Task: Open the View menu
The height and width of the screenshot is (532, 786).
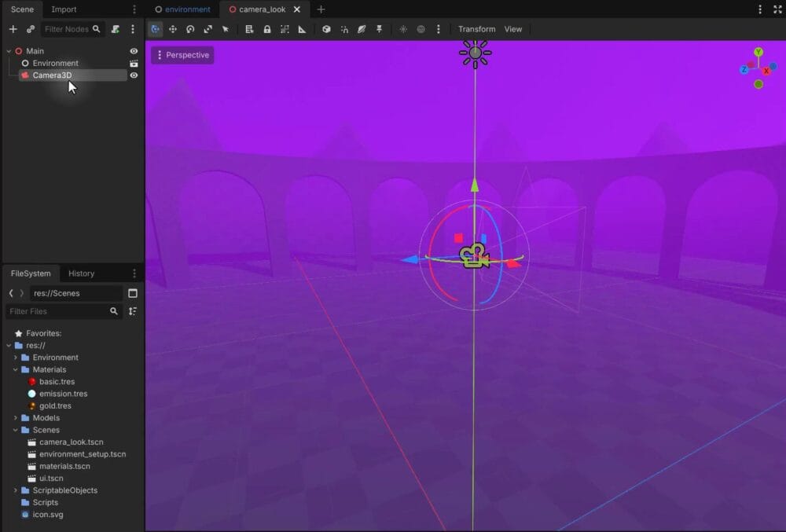Action: click(512, 29)
